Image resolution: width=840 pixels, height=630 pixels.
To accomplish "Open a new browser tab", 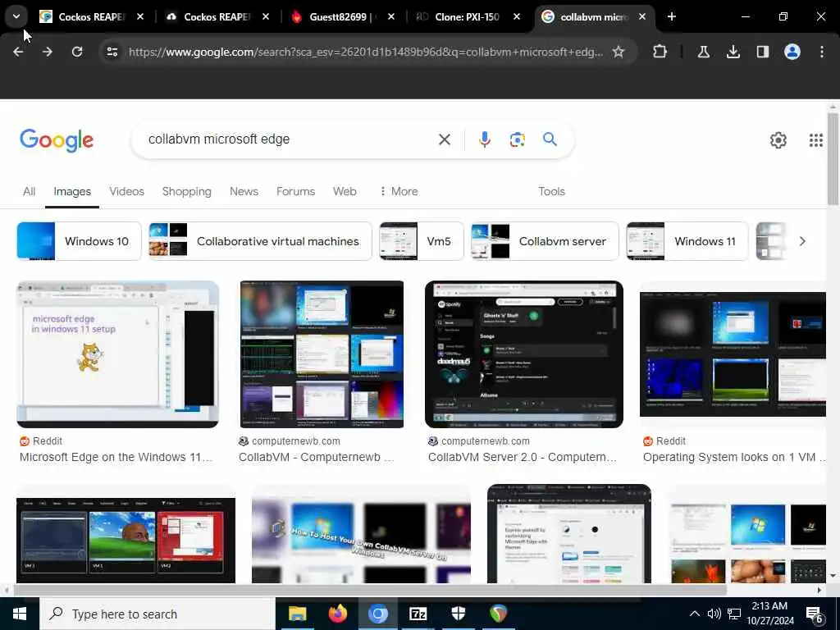I will pyautogui.click(x=671, y=16).
